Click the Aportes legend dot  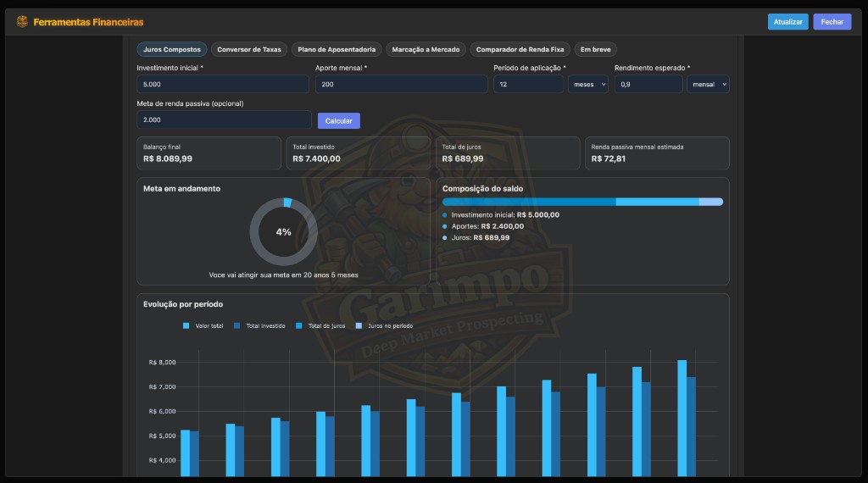point(444,226)
